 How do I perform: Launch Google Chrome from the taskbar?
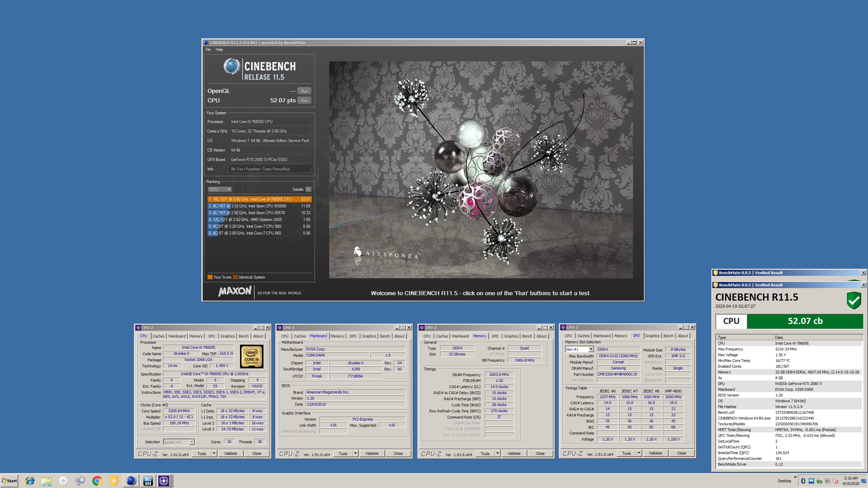97,481
